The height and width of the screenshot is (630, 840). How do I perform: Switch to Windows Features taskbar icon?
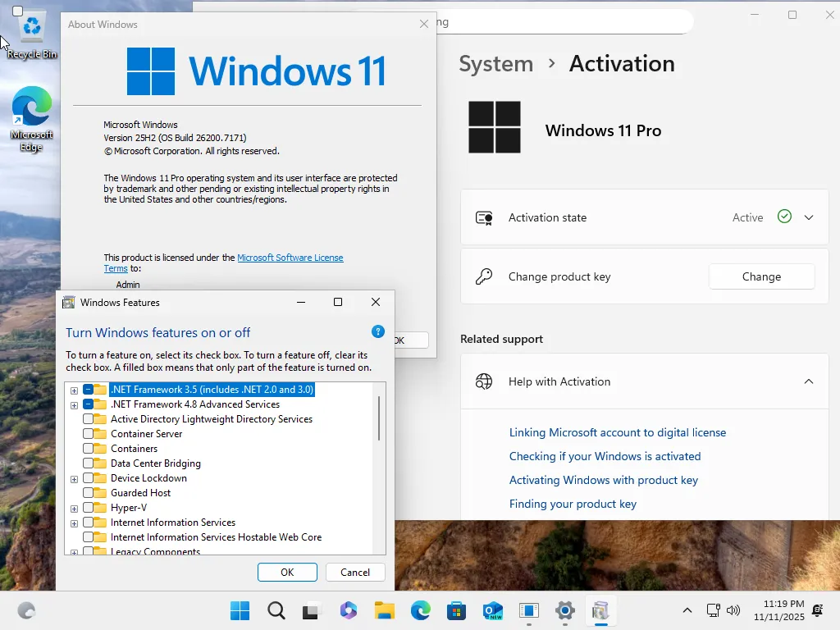tap(600, 610)
